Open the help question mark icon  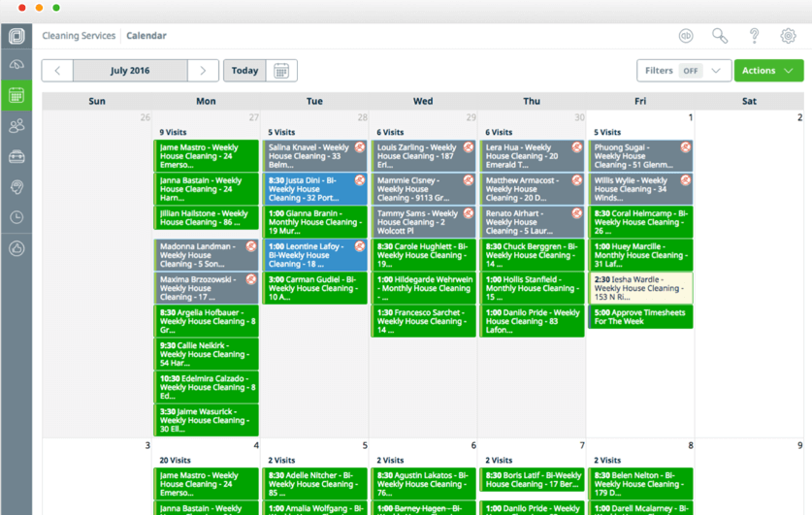point(754,36)
